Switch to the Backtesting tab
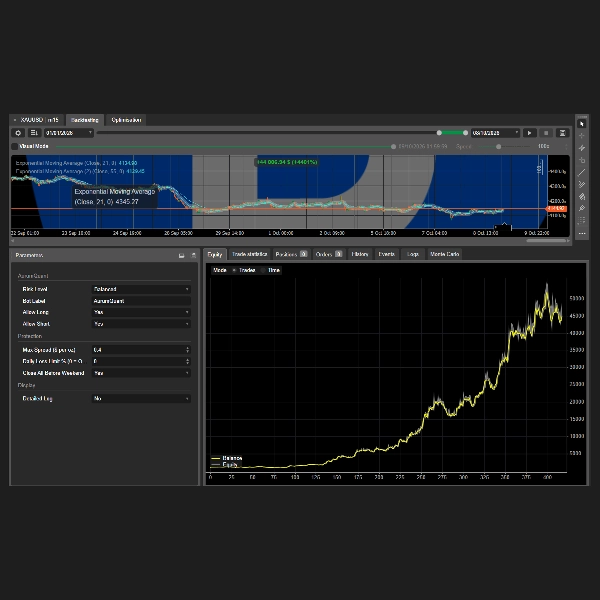Screen dimensions: 600x600 [x=85, y=120]
